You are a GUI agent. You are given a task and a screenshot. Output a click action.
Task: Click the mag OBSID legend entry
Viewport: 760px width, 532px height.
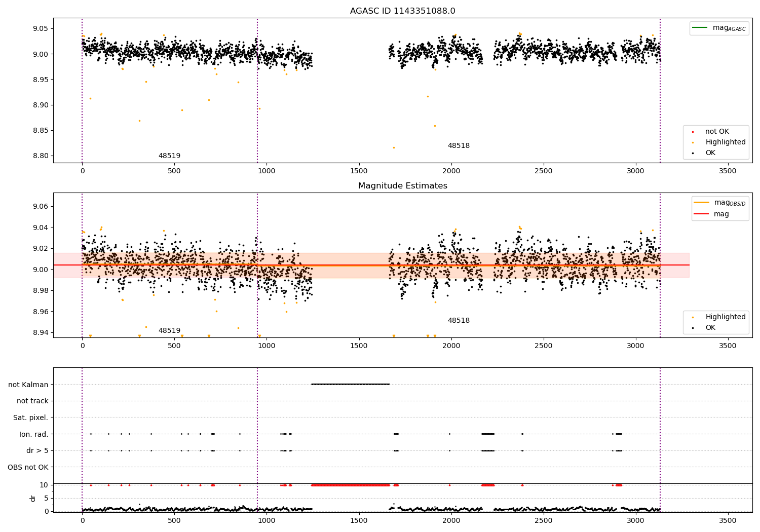(x=720, y=203)
